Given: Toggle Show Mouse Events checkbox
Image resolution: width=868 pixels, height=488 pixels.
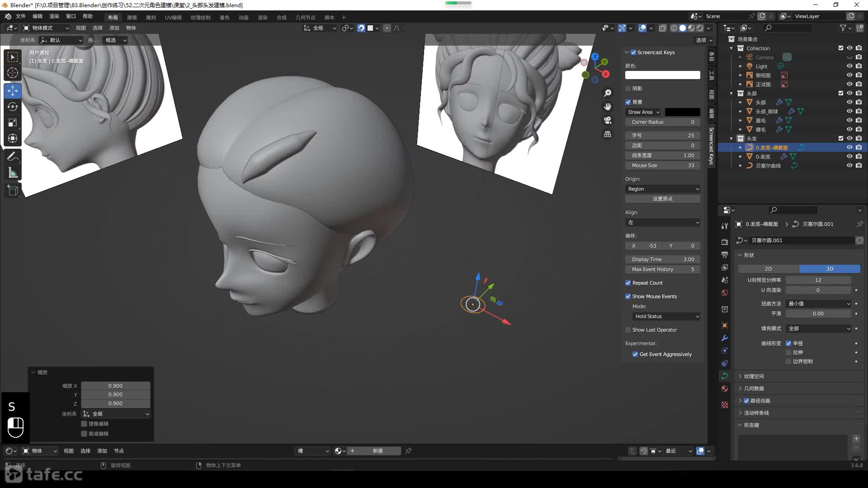Looking at the screenshot, I should coord(628,296).
